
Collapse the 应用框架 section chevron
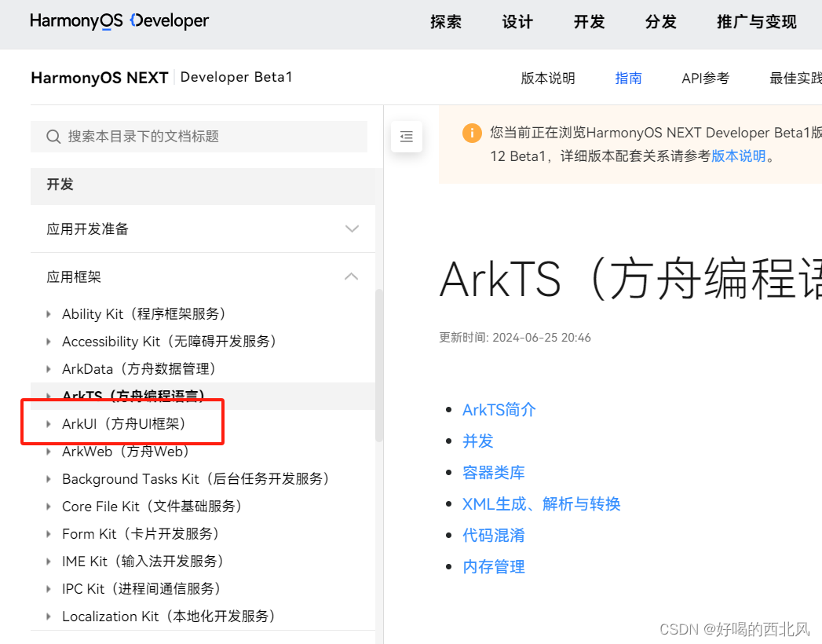click(351, 276)
